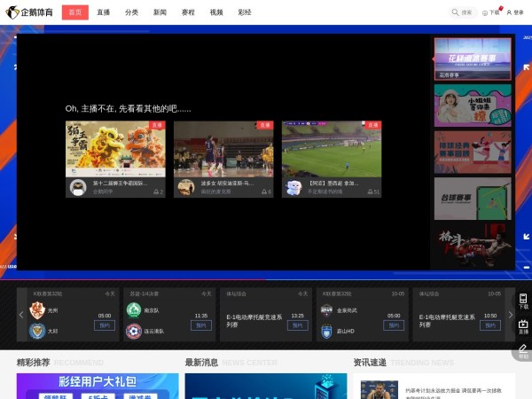Image resolution: width=532 pixels, height=399 pixels.
Task: Click the sidebar pencil feedback icon
Action: coord(523,349)
